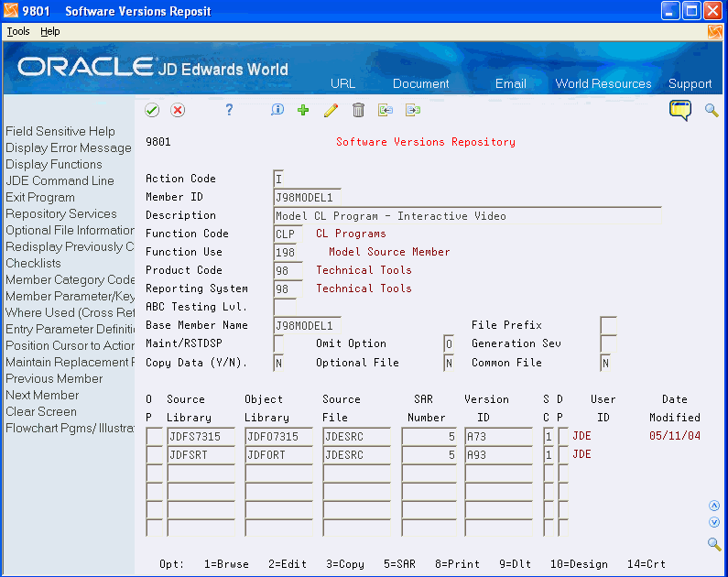The image size is (728, 577).
Task: Select Display Functions in sidebar
Action: (54, 164)
